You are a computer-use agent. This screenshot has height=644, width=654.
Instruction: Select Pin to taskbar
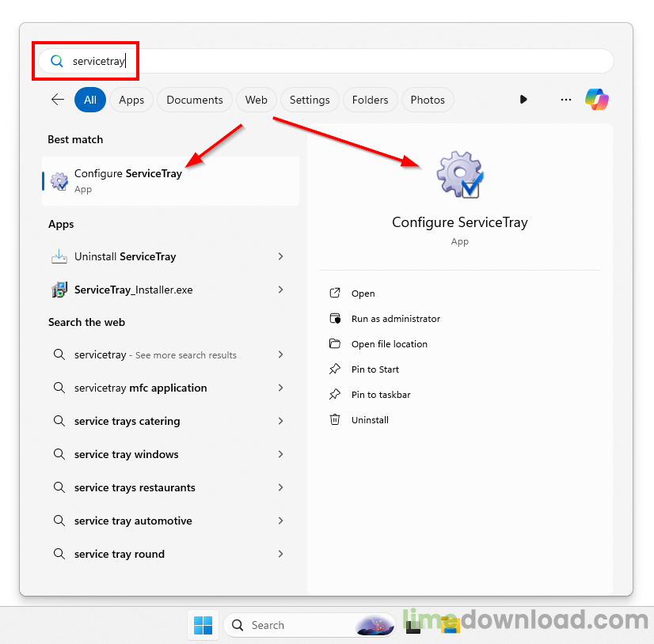pyautogui.click(x=381, y=395)
